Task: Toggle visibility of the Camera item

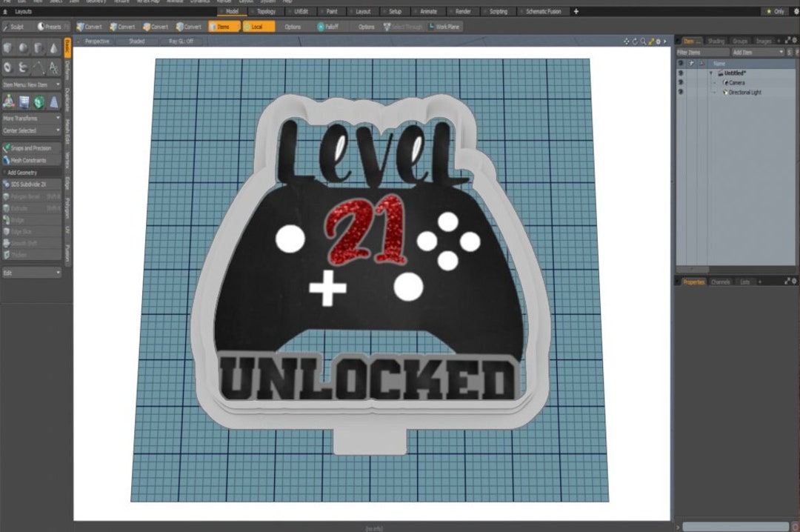Action: (681, 82)
